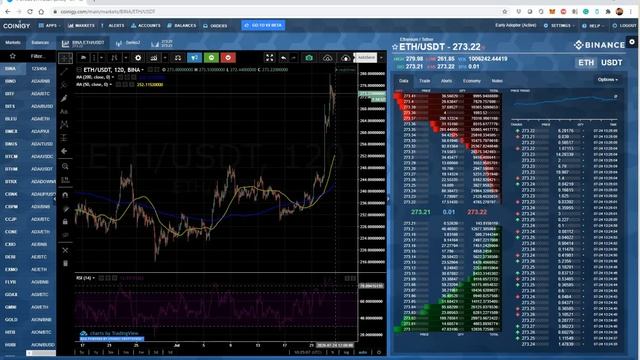Switch to the Alerts tab in market panel
Screen dimensions: 640x360
(x=446, y=81)
